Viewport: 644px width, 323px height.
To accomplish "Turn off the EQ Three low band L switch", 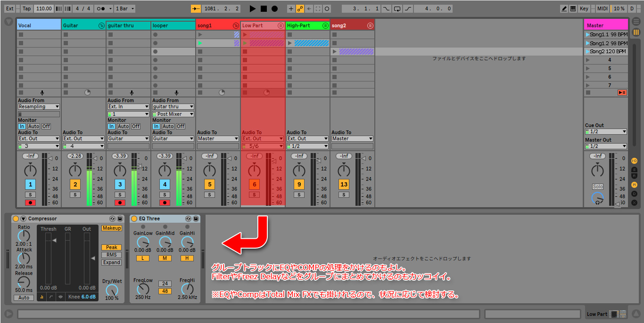I will (142, 258).
